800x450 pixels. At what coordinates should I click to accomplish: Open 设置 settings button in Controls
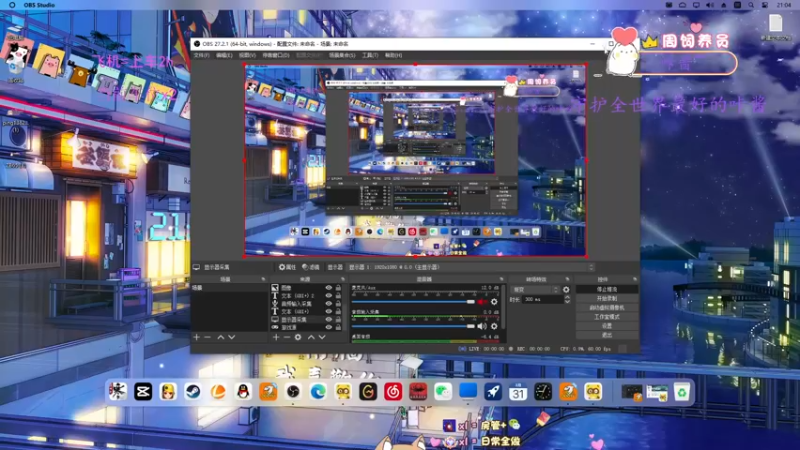[x=607, y=326]
